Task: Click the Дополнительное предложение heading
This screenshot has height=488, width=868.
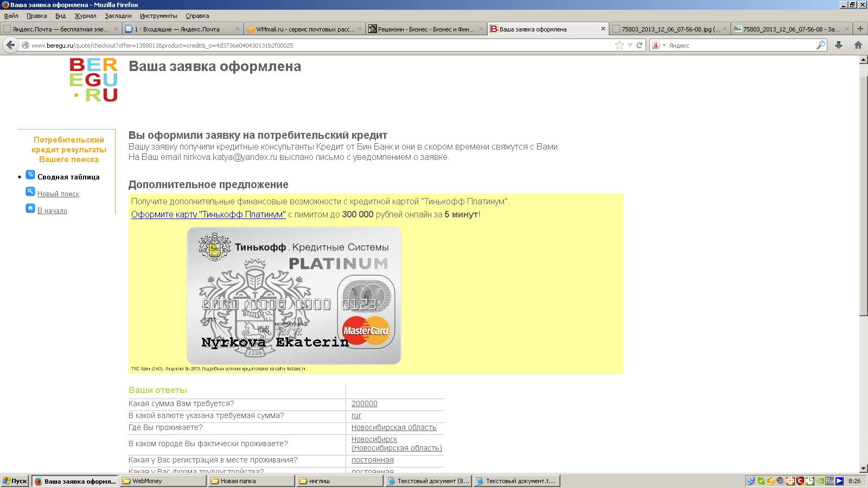Action: pyautogui.click(x=208, y=184)
